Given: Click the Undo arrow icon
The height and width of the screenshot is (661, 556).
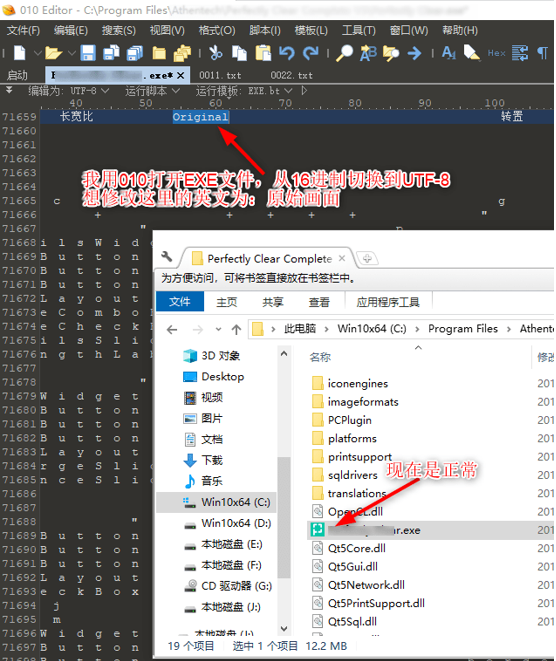Looking at the screenshot, I should [287, 53].
